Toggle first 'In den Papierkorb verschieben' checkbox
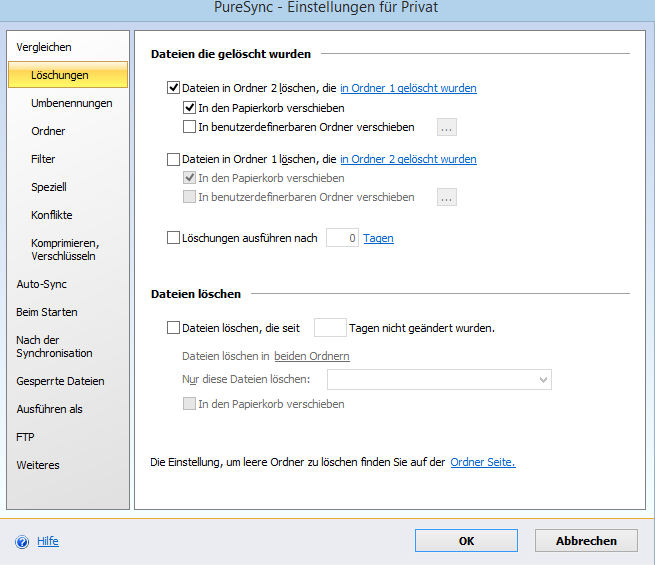655x565 pixels. 189,108
